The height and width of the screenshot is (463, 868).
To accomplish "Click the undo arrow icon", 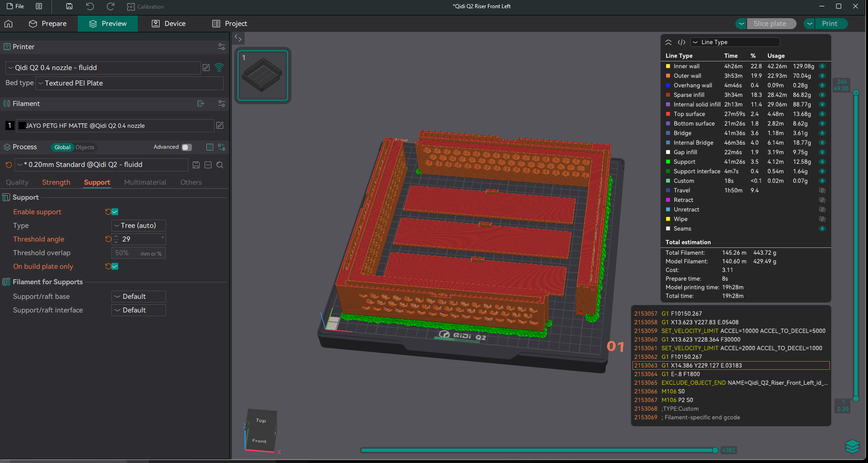I will click(x=90, y=6).
